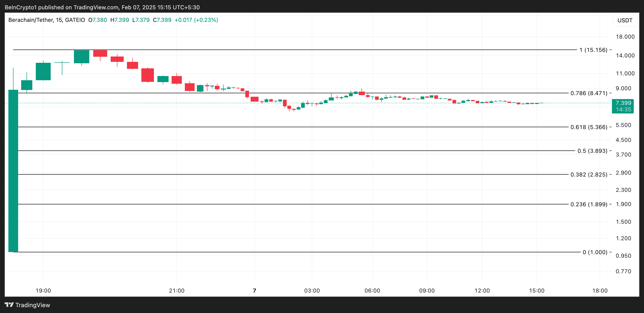Screen dimensions: 644x313
Task: Click the +0.017 (+0.23%) change value
Action: pyautogui.click(x=196, y=20)
